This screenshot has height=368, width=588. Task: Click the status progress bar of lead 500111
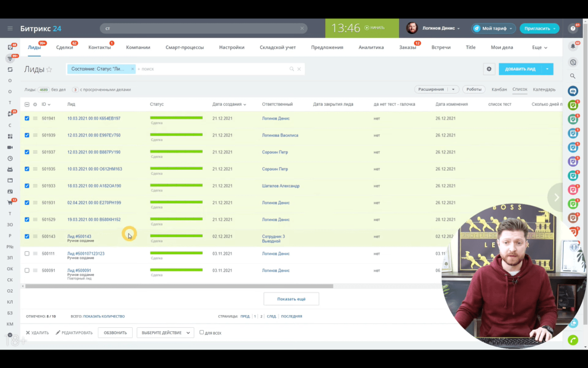click(x=176, y=253)
